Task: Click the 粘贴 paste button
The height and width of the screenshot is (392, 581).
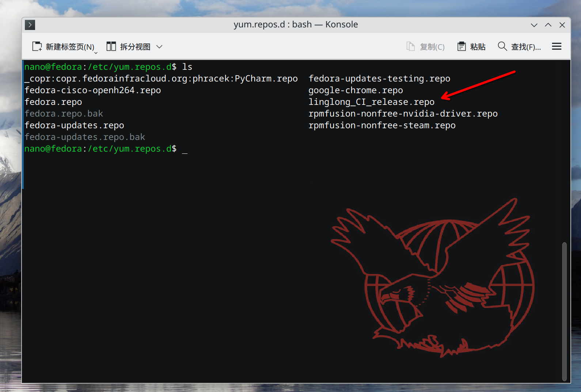Action: point(471,47)
